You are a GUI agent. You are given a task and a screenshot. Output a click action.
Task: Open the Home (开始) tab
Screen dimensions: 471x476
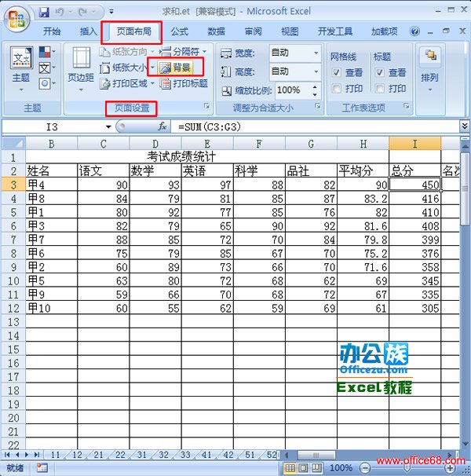pyautogui.click(x=52, y=31)
